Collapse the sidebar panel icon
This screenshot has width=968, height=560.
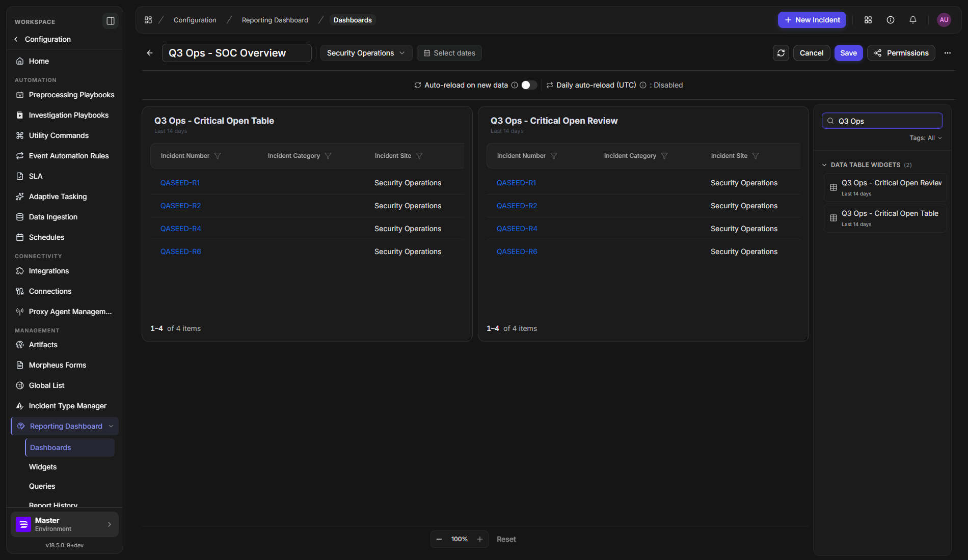coord(110,21)
